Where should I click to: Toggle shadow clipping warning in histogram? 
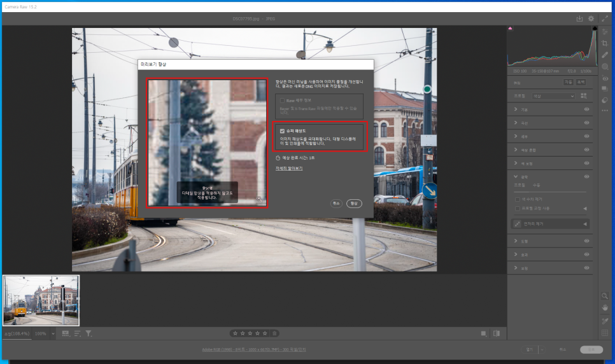click(x=510, y=28)
